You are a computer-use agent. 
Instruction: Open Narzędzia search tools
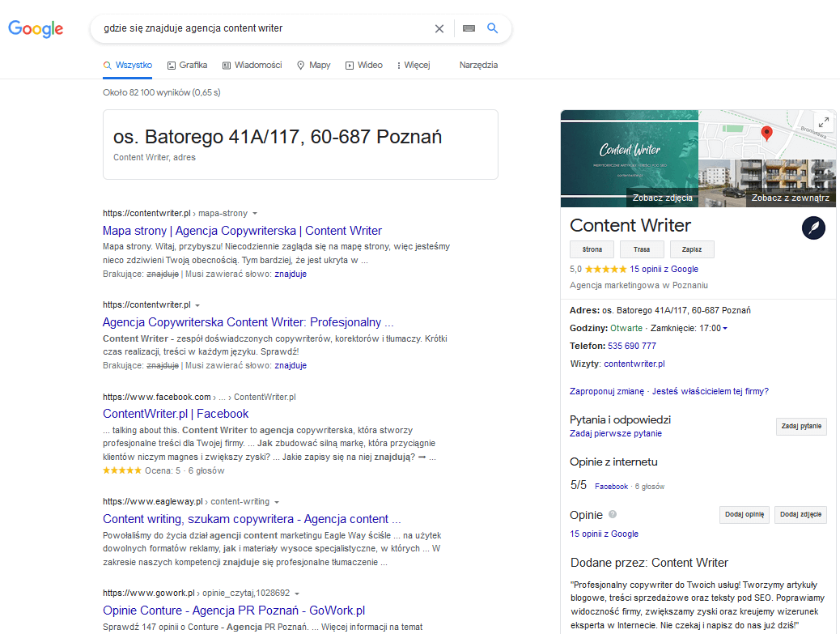click(478, 65)
